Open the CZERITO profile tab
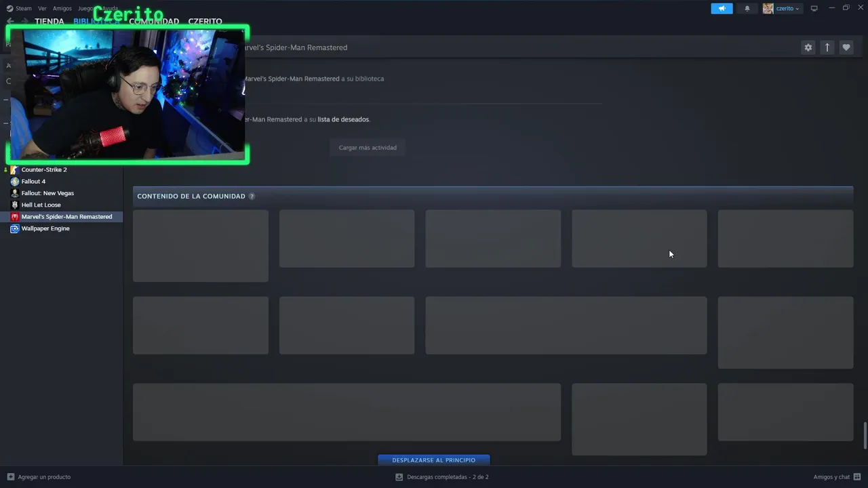This screenshot has width=868, height=488. click(205, 22)
